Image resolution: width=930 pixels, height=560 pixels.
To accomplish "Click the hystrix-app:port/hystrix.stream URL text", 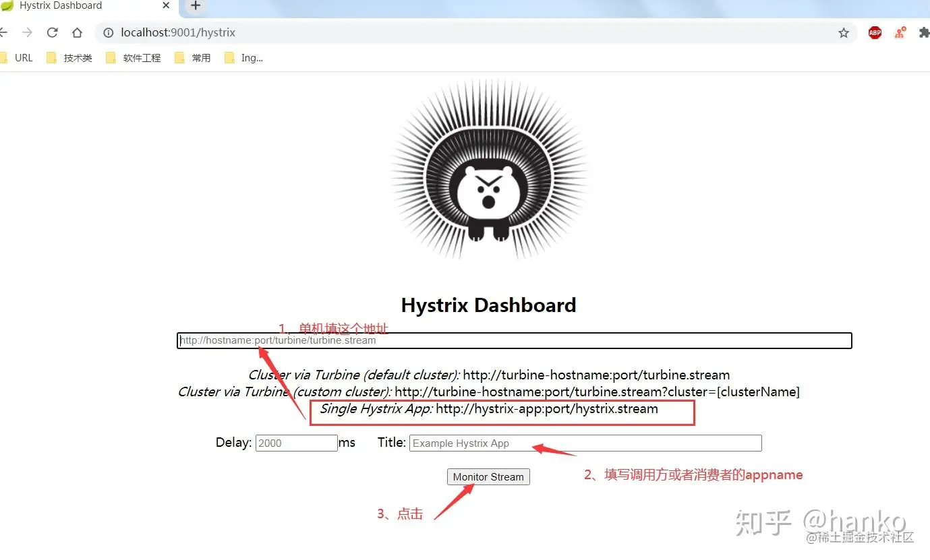I will tap(547, 408).
